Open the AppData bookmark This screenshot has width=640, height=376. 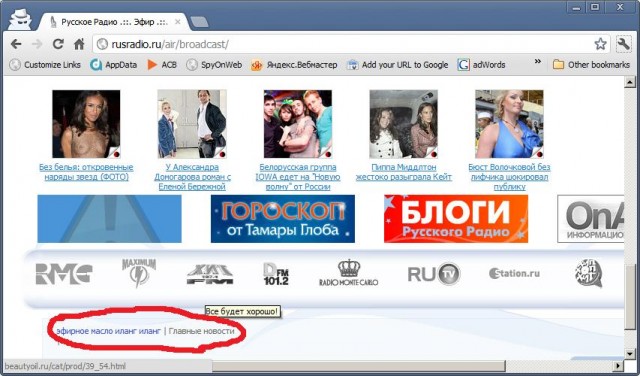[114, 65]
